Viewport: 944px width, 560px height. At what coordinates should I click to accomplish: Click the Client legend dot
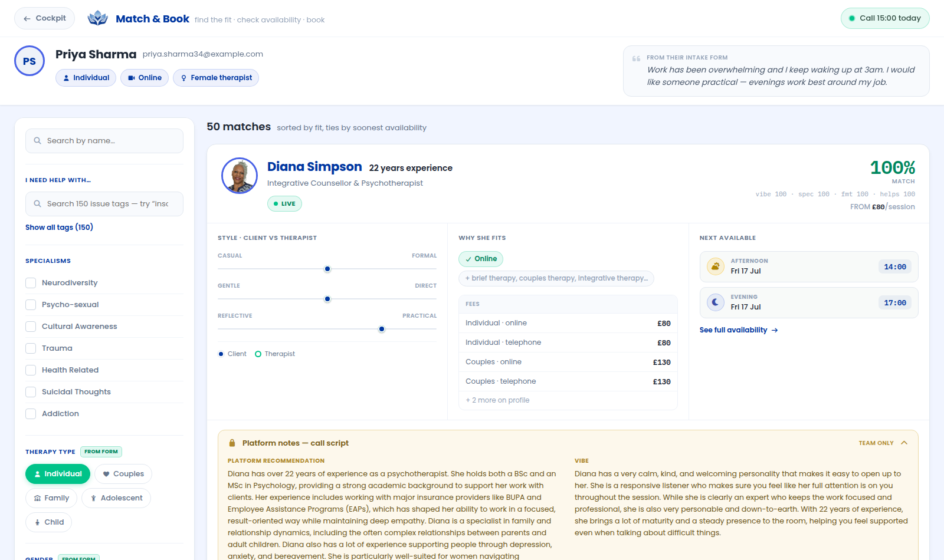point(221,354)
